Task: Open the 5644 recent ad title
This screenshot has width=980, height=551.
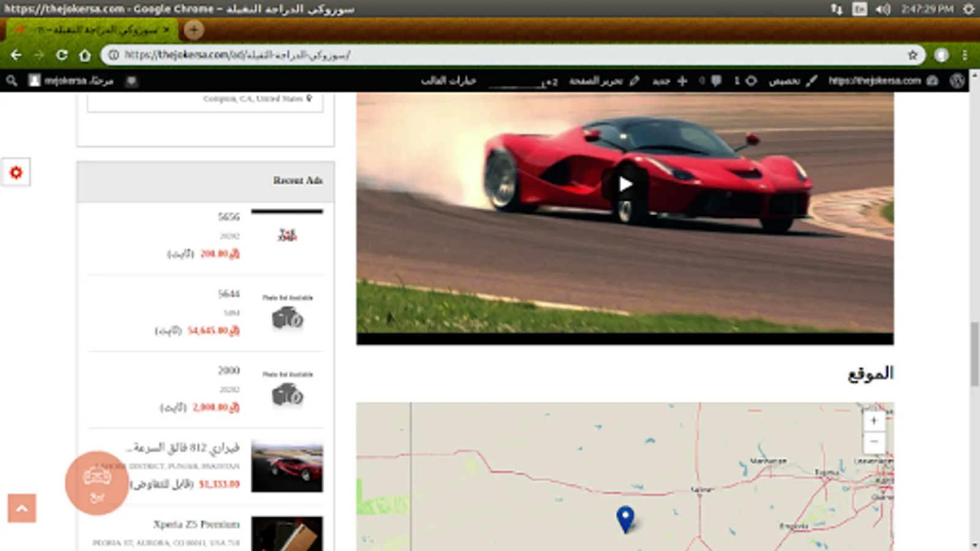Action: point(229,294)
